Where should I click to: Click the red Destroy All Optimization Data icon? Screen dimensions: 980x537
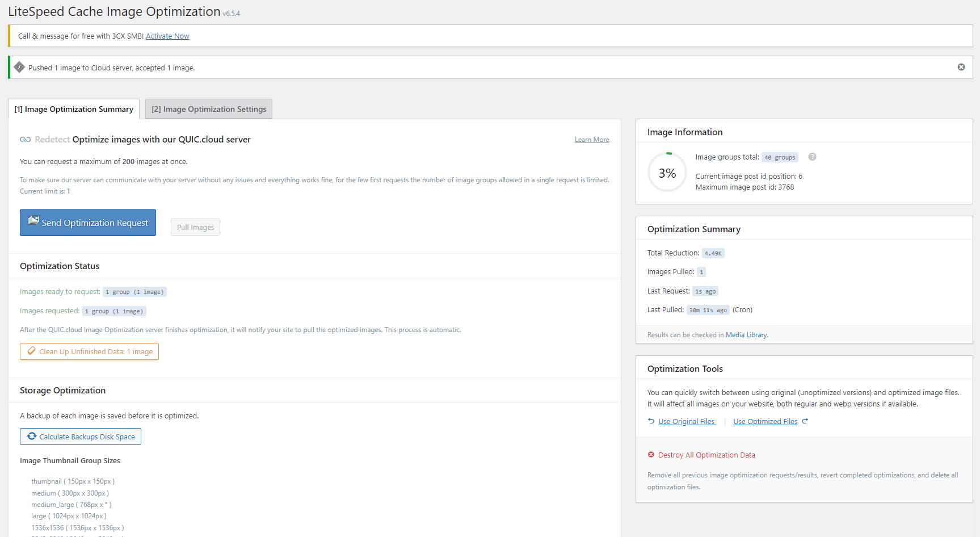coord(651,454)
